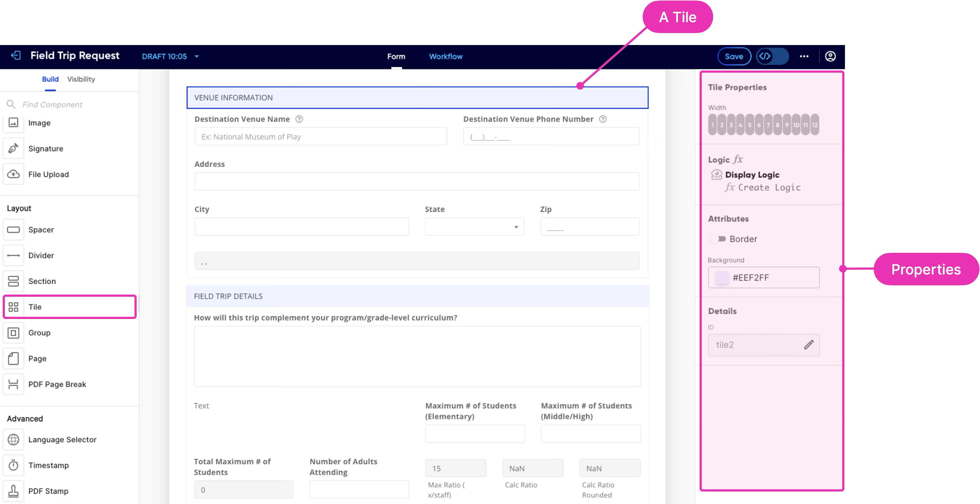This screenshot has height=504, width=980.
Task: Toggle the code view switch
Action: 772,56
